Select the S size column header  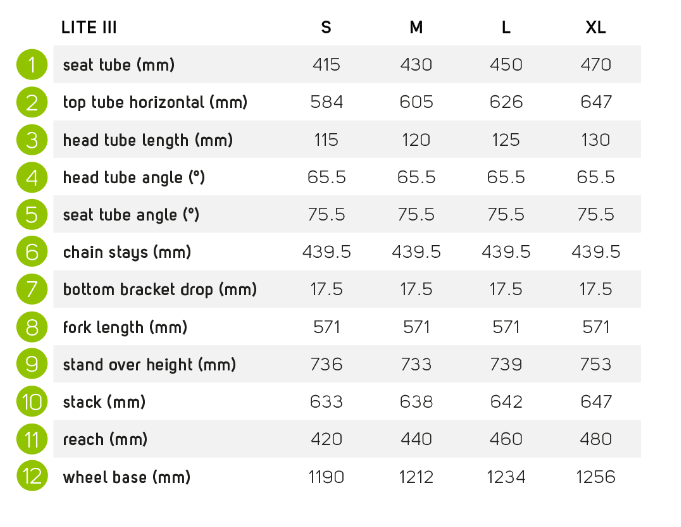coord(326,27)
